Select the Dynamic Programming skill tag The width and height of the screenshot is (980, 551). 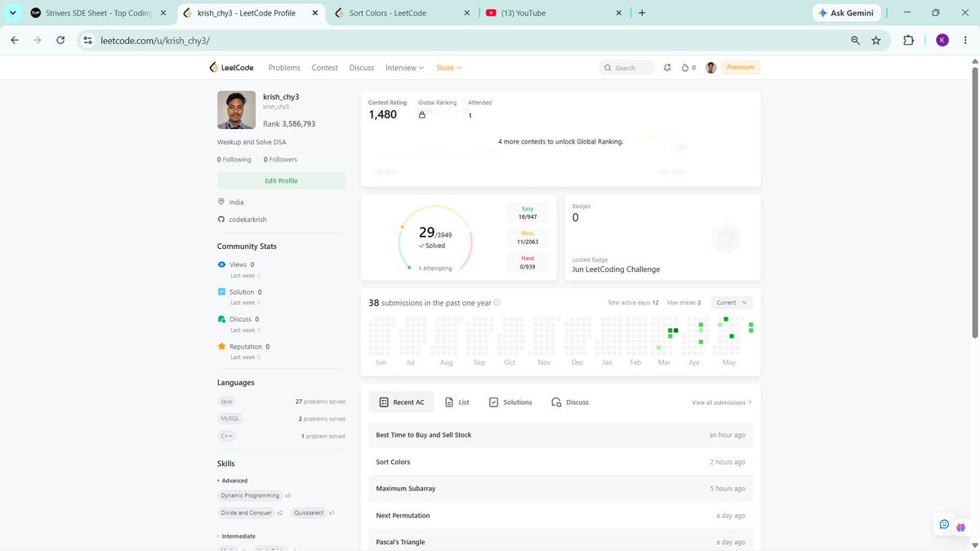(x=250, y=495)
